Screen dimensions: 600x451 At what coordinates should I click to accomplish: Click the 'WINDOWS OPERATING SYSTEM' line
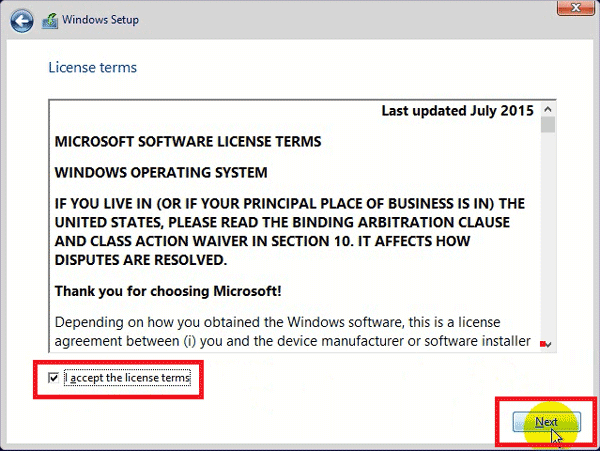[x=161, y=172]
